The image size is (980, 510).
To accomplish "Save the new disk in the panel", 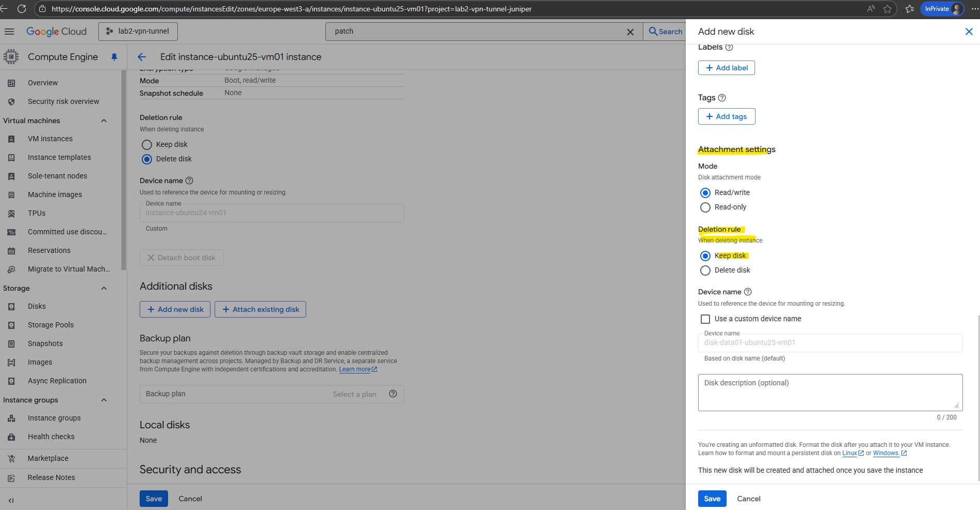I will (712, 499).
